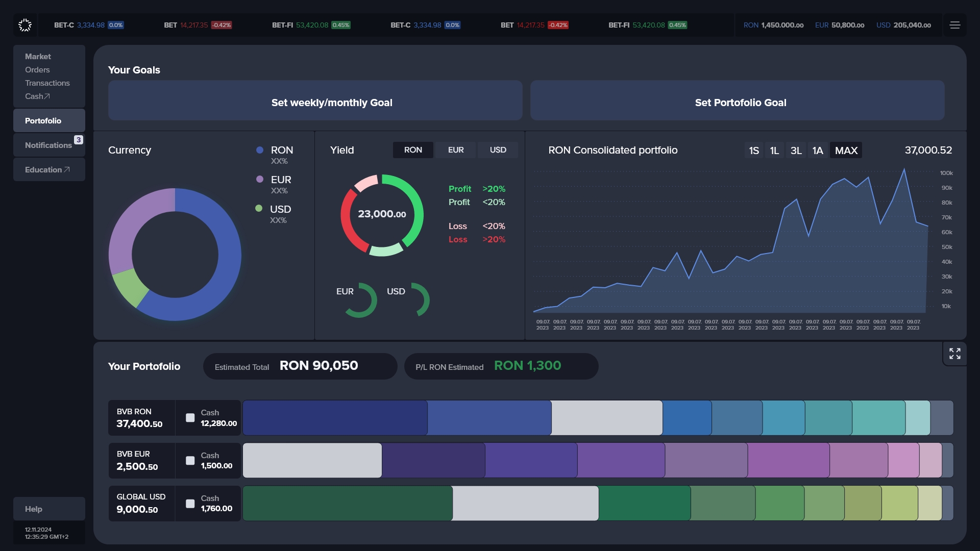The image size is (980, 551).
Task: Click the white segment in BVB RON bar
Action: pos(606,418)
